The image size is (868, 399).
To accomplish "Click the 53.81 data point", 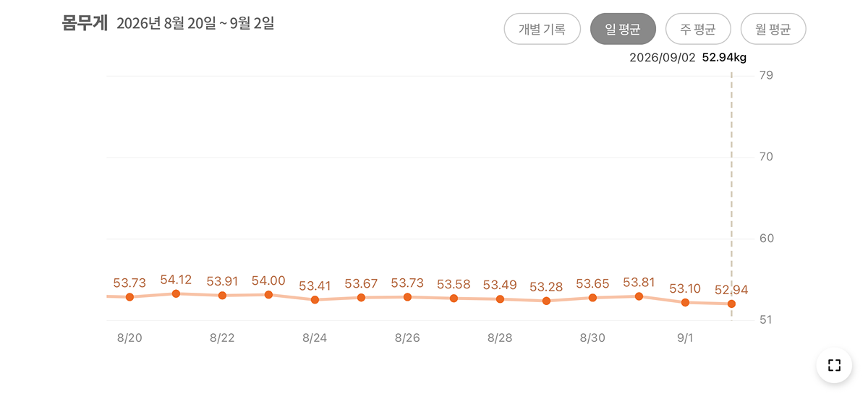I will [639, 296].
